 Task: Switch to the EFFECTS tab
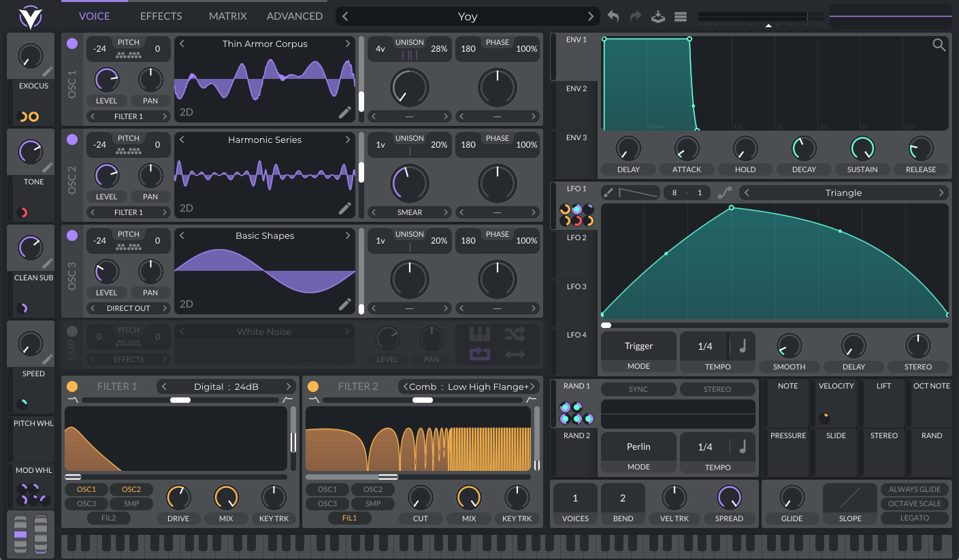tap(161, 16)
